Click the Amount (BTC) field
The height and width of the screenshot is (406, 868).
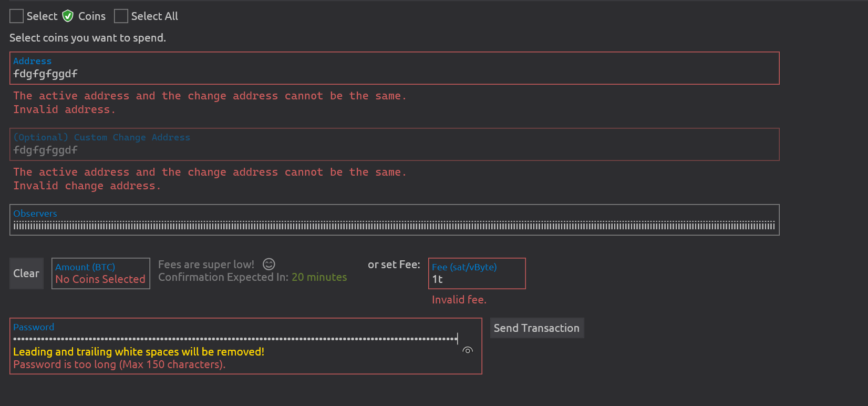(x=101, y=273)
